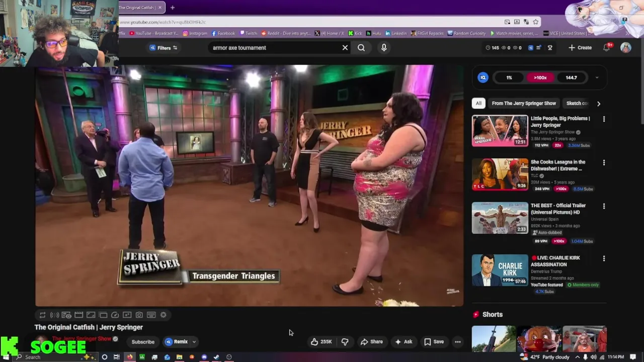The width and height of the screenshot is (644, 362).
Task: Click the vidIQ trophy icon
Action: point(550,48)
